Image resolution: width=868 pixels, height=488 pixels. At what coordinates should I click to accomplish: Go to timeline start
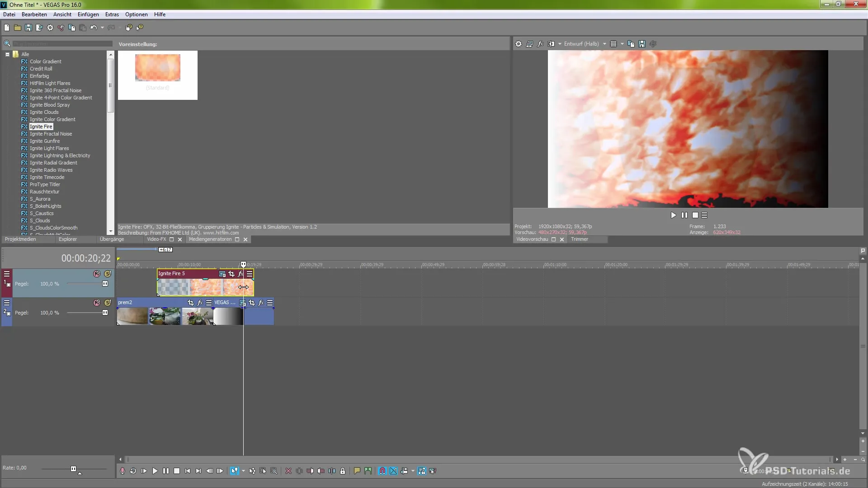point(188,471)
